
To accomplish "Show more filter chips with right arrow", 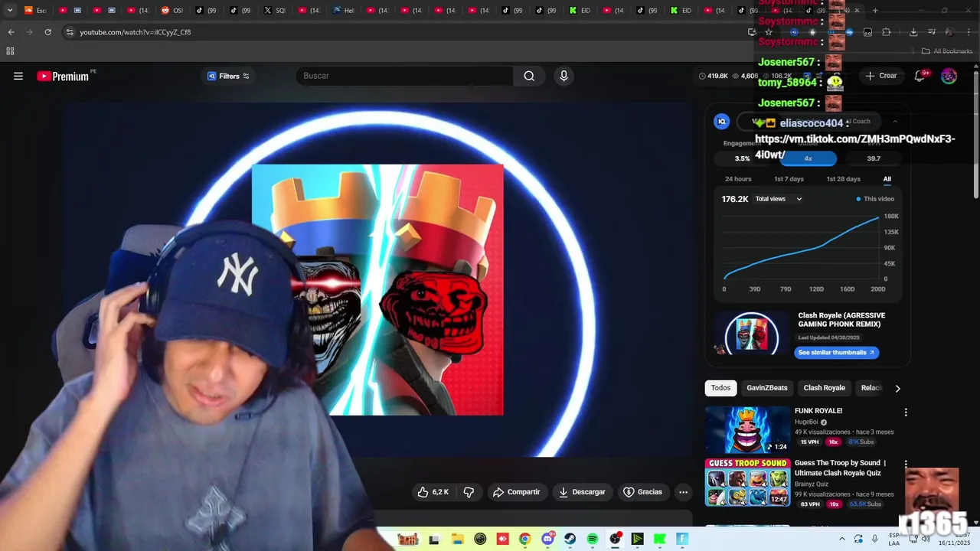I will pyautogui.click(x=897, y=388).
